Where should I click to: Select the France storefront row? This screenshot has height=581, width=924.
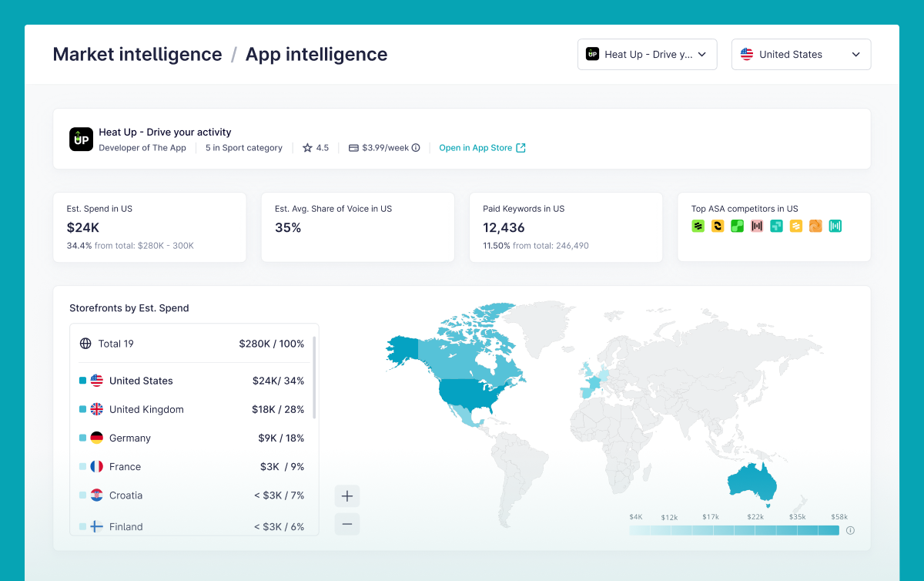point(192,466)
